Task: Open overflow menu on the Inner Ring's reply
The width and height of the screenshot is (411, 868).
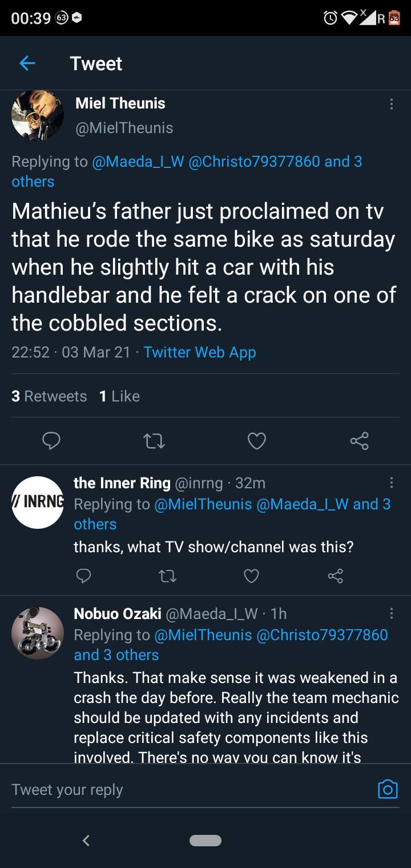Action: pyautogui.click(x=391, y=483)
